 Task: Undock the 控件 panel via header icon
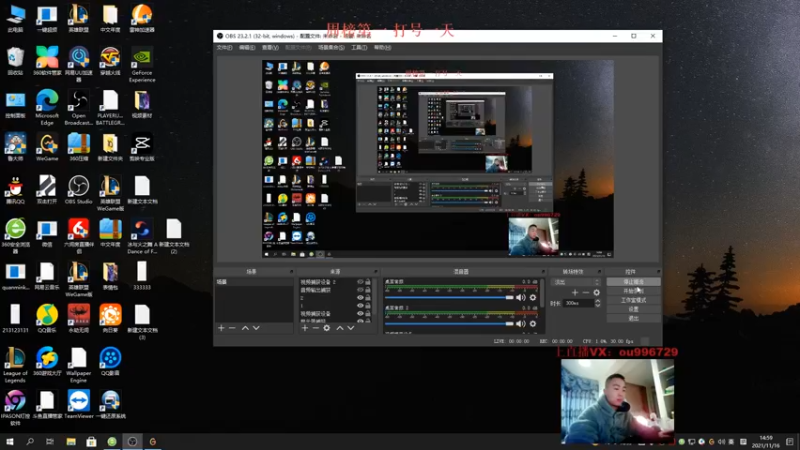click(658, 272)
